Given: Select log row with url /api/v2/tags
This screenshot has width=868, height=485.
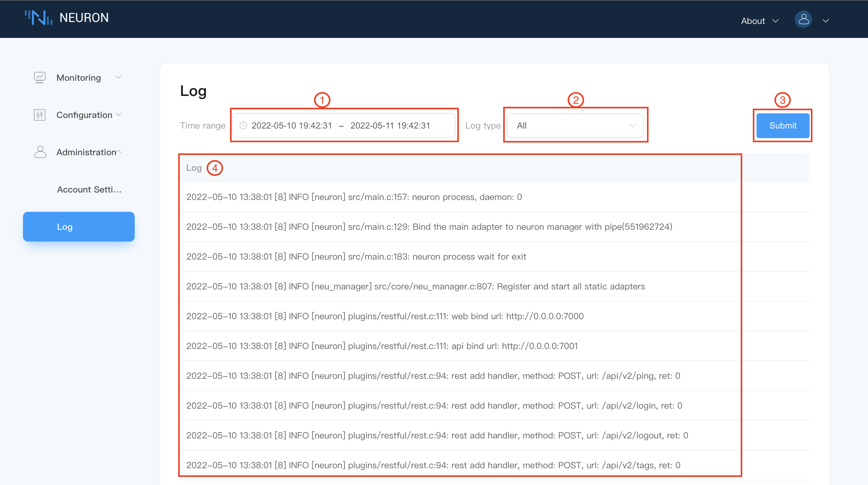Looking at the screenshot, I should 494,465.
